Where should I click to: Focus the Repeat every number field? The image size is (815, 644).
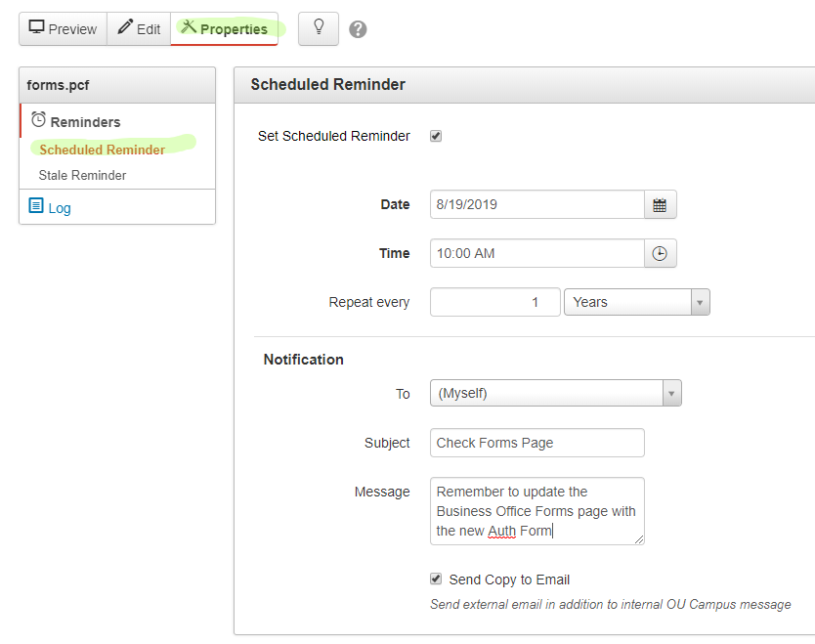(494, 302)
